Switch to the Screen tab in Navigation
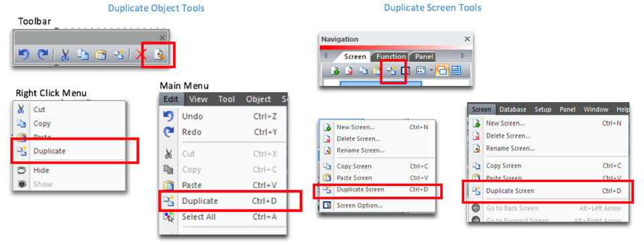Image resolution: width=644 pixels, height=245 pixels. pyautogui.click(x=355, y=57)
